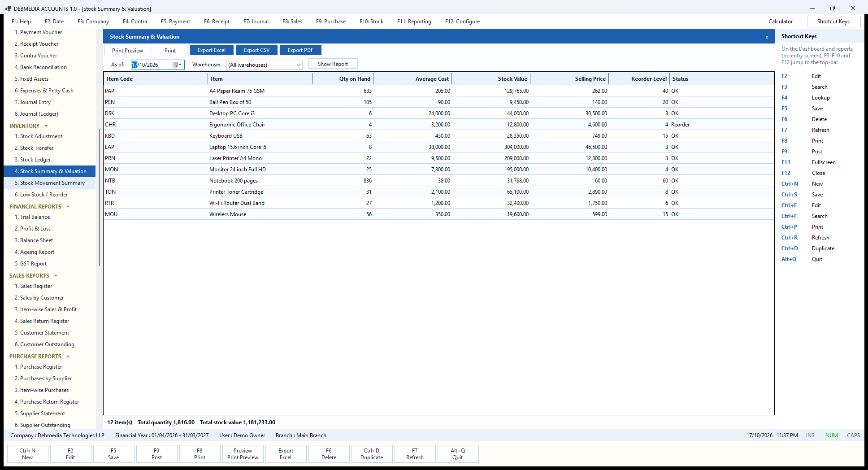Collapse the PURCHASE REPORTS section
Screen dimensions: 868x470
(x=68, y=357)
